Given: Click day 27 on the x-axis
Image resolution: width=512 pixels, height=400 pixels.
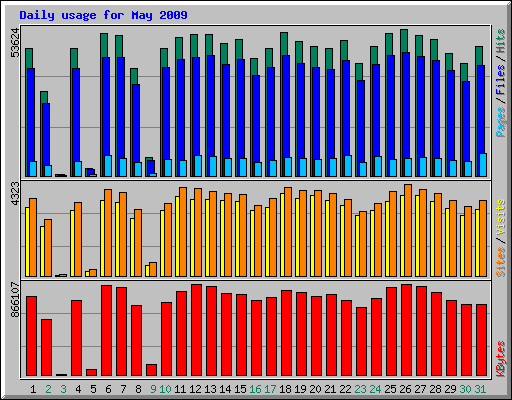Looking at the screenshot, I should pos(420,389).
